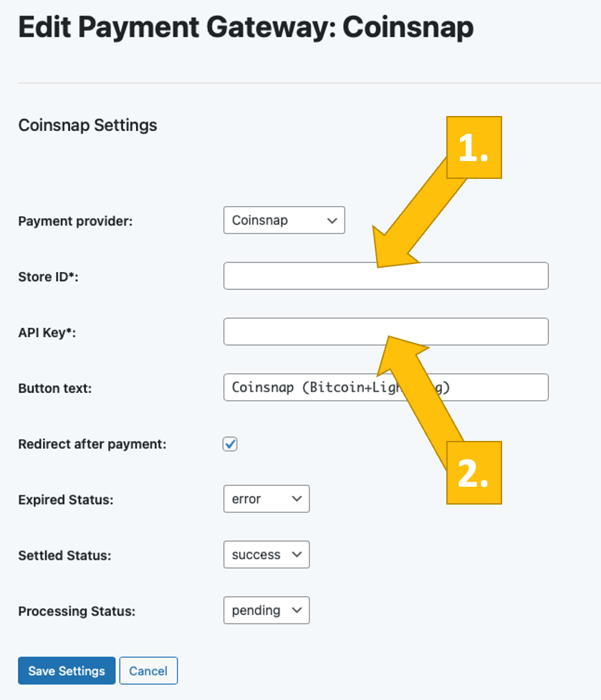Click the "Coinsnap Settings" section heading
This screenshot has width=601, height=700.
click(87, 125)
